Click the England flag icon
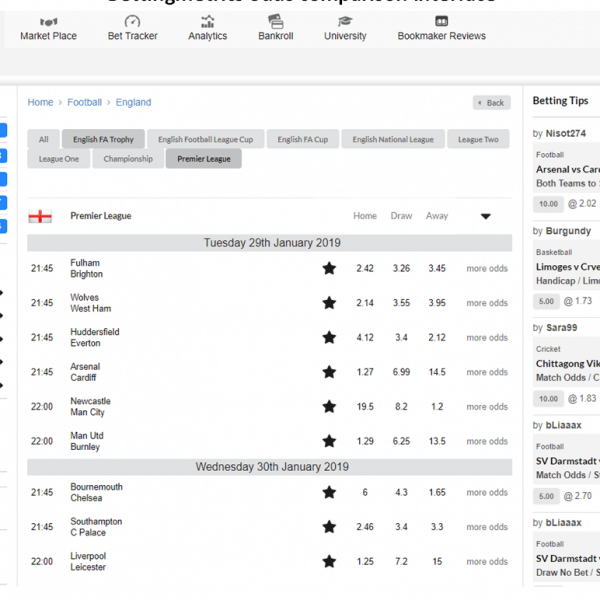 coord(40,216)
